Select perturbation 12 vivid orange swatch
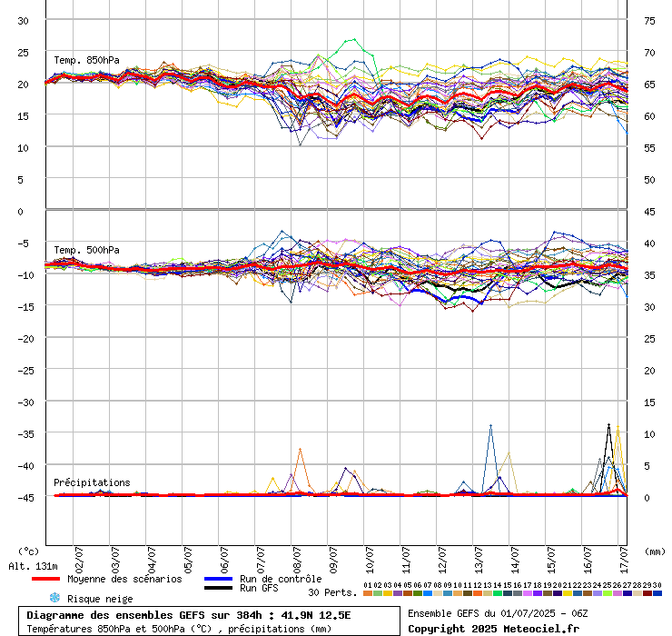Image resolution: width=672 pixels, height=636 pixels. coord(478,593)
